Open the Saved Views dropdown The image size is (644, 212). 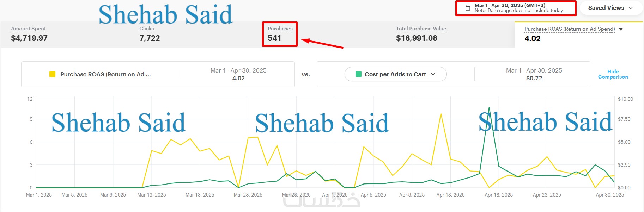[610, 8]
